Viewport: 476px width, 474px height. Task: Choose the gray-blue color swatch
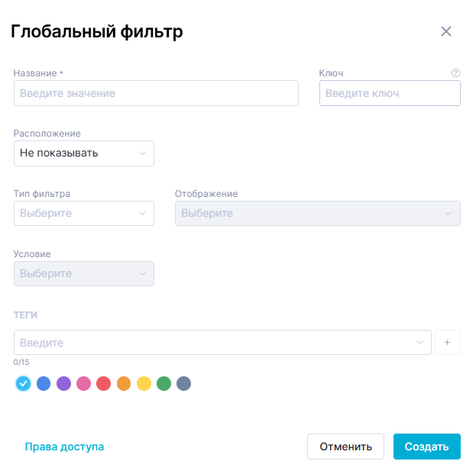point(183,383)
